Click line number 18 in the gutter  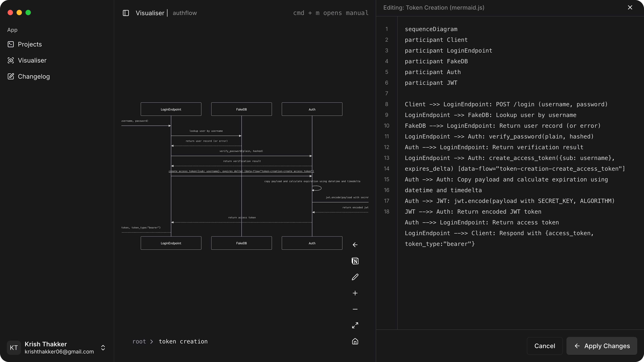[x=387, y=212]
